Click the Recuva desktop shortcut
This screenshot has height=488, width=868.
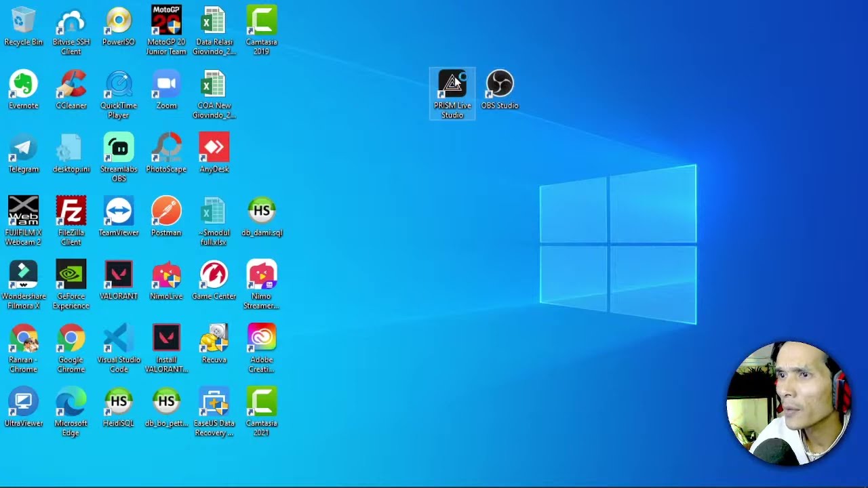tap(214, 345)
